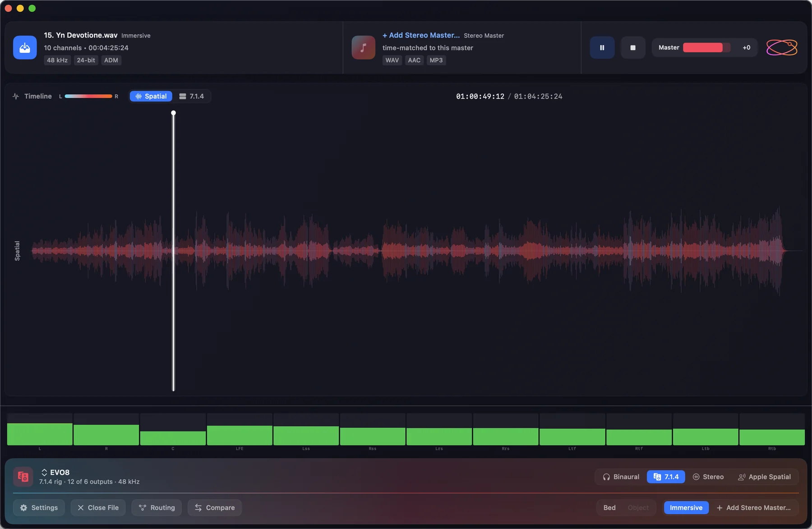Click the ADM format tag

(111, 60)
